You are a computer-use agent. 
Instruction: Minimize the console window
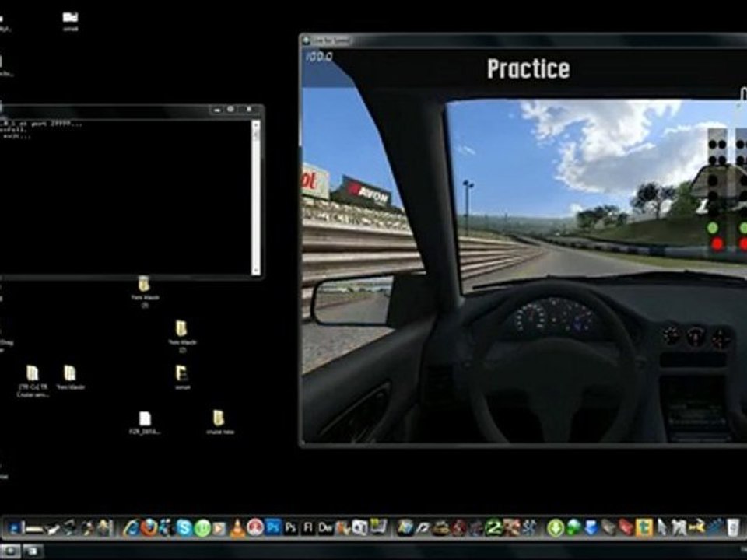click(217, 110)
